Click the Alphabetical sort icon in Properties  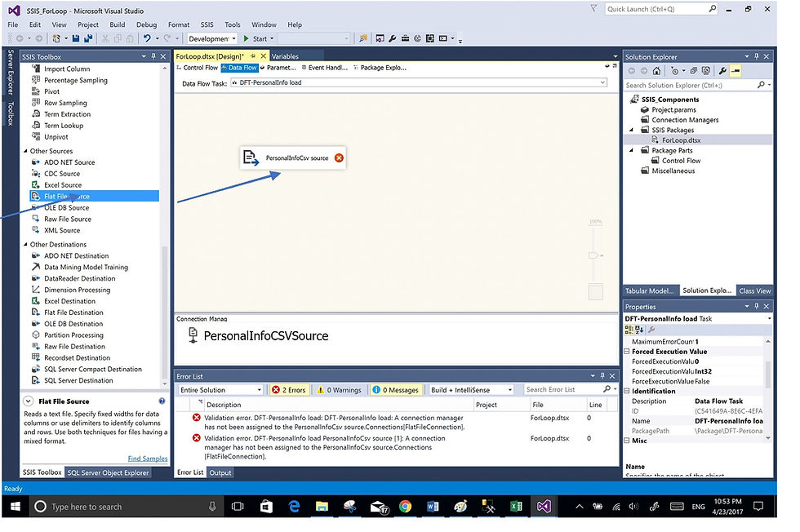pyautogui.click(x=639, y=330)
